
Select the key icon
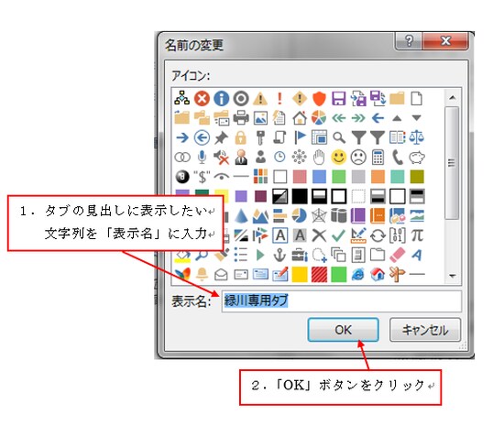click(260, 137)
